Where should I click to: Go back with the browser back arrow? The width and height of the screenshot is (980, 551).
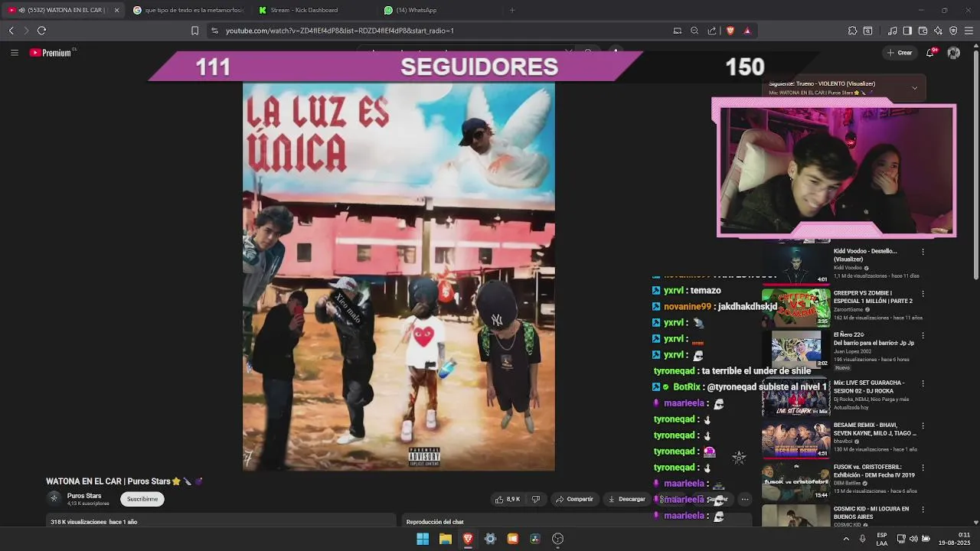(11, 31)
